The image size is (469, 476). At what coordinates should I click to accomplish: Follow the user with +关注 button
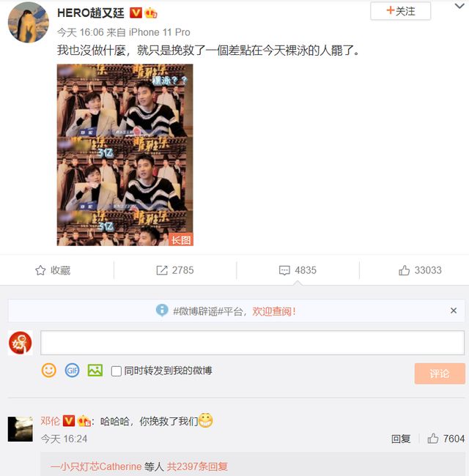tap(400, 11)
